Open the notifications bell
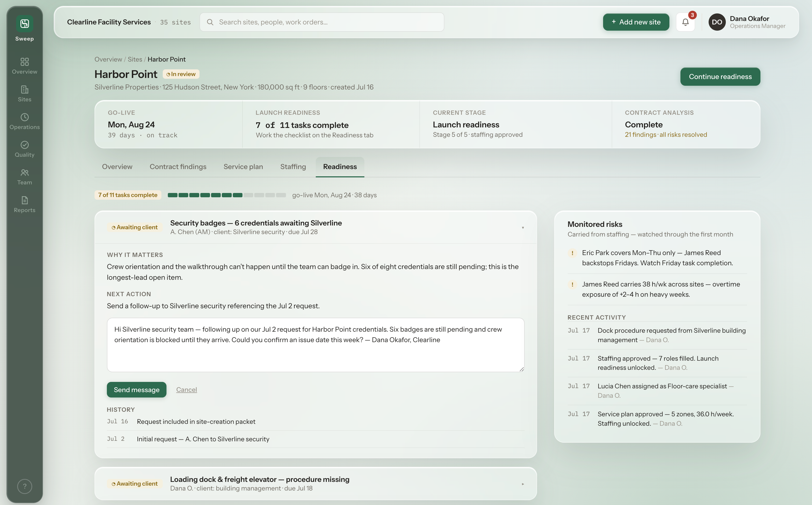This screenshot has height=505, width=812. click(685, 22)
